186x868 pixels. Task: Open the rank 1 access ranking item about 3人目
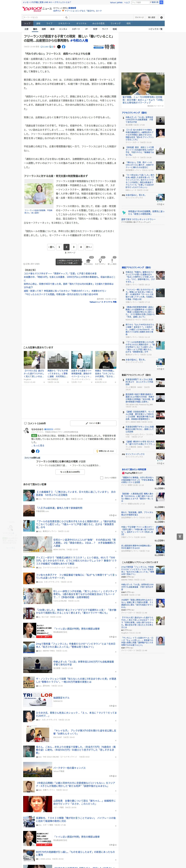pos(139,120)
